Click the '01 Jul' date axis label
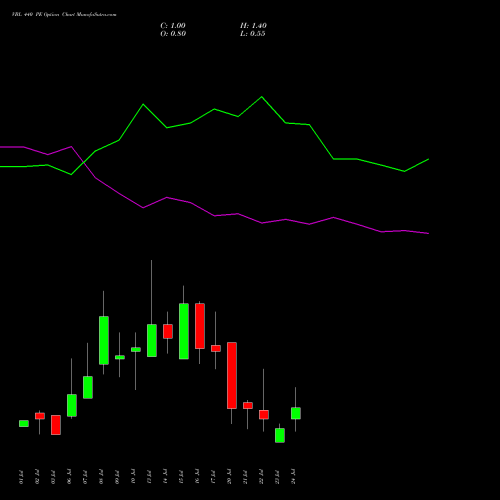Screen dimensions: 500x500 coord(21,476)
